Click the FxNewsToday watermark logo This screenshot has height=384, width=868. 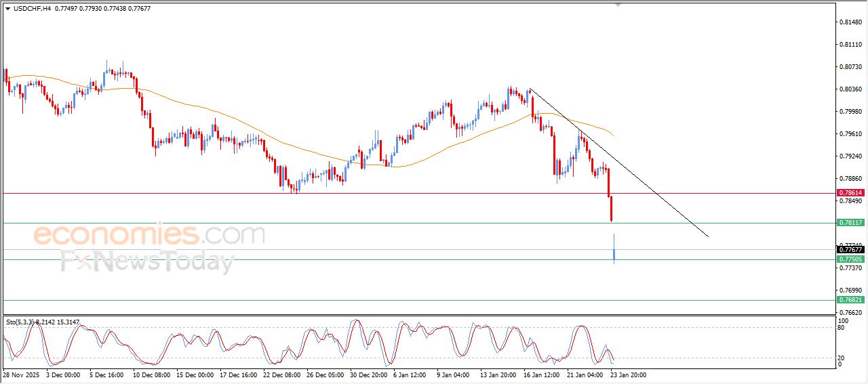pos(147,261)
